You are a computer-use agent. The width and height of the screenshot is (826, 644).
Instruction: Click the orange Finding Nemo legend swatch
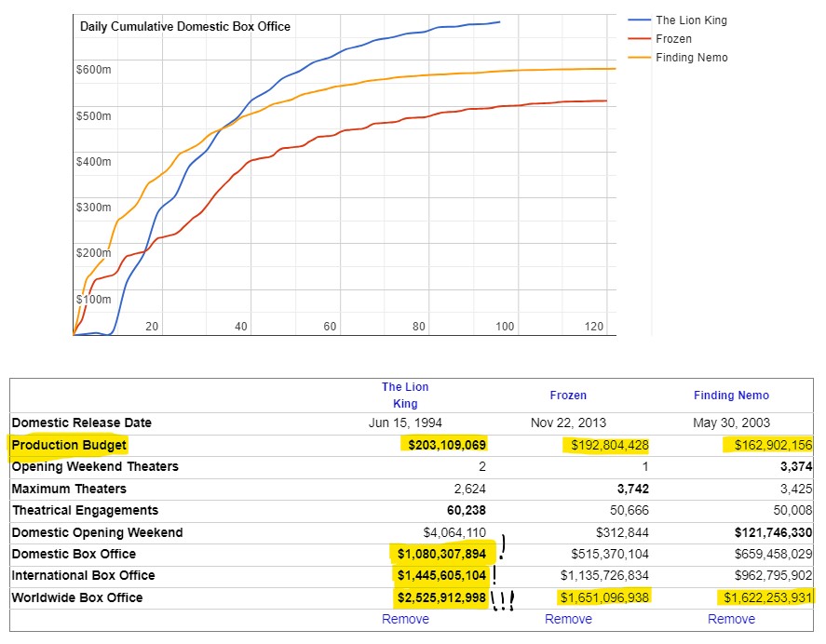639,58
